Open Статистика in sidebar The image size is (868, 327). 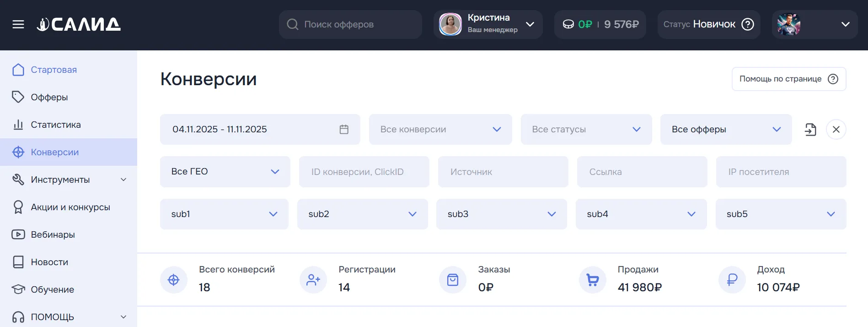[69, 125]
